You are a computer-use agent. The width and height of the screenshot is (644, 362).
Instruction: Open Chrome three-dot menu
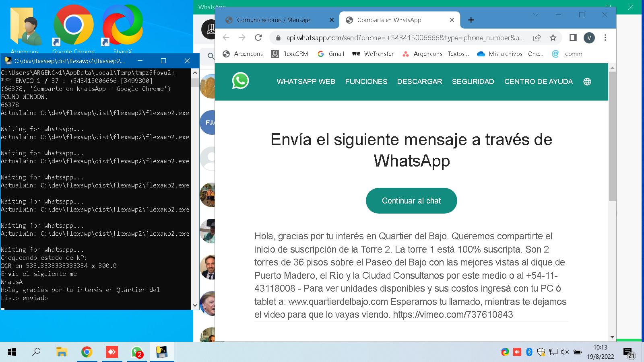click(x=605, y=38)
